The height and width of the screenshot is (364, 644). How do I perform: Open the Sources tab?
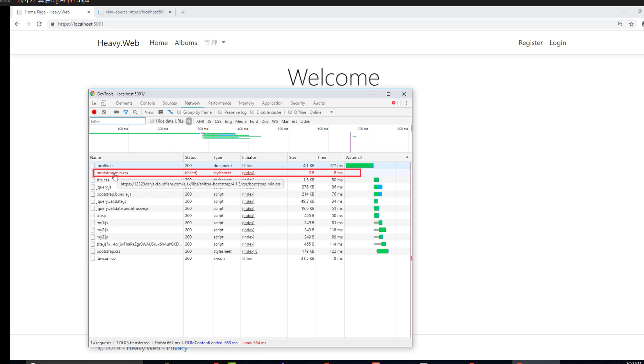point(170,103)
